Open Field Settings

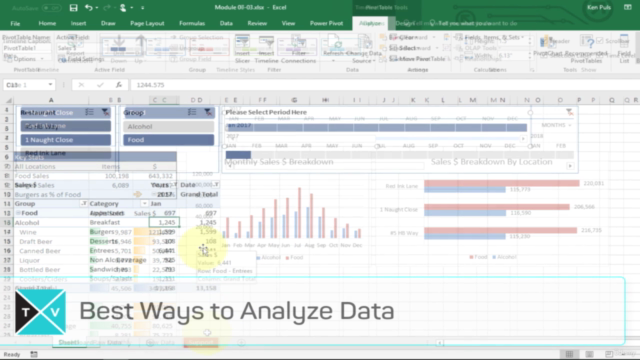tap(82, 59)
